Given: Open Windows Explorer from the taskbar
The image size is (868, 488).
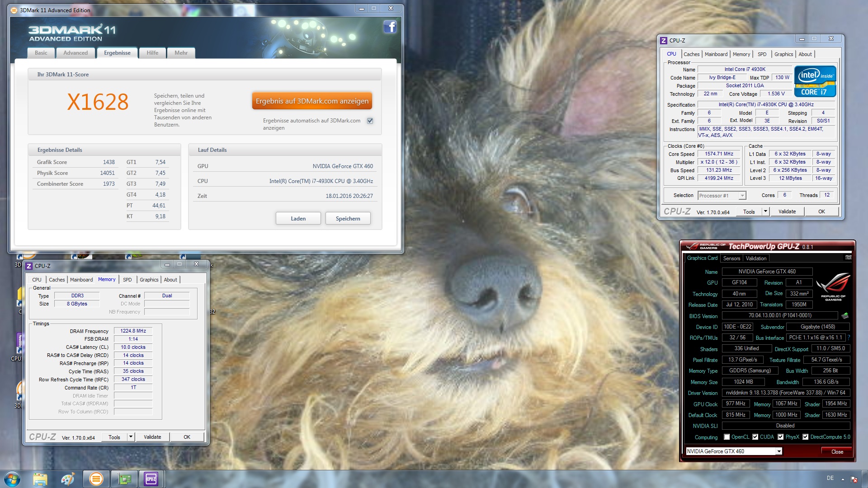Looking at the screenshot, I should click(40, 479).
